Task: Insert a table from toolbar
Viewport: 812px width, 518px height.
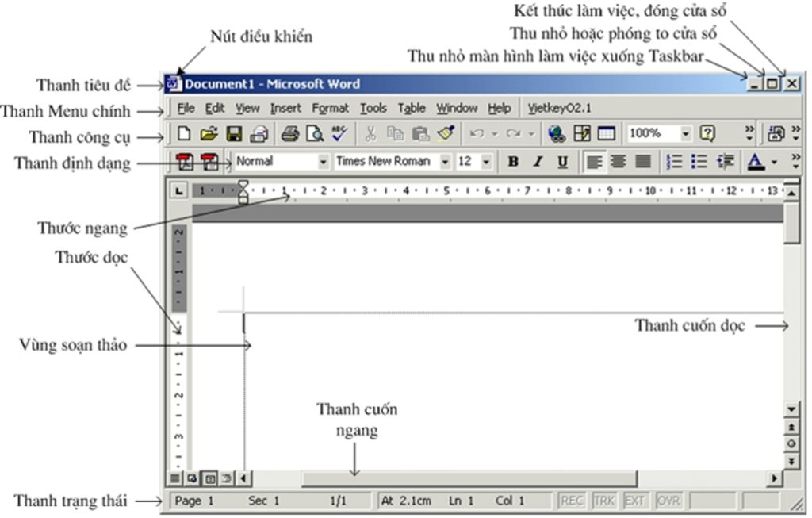Action: tap(606, 133)
